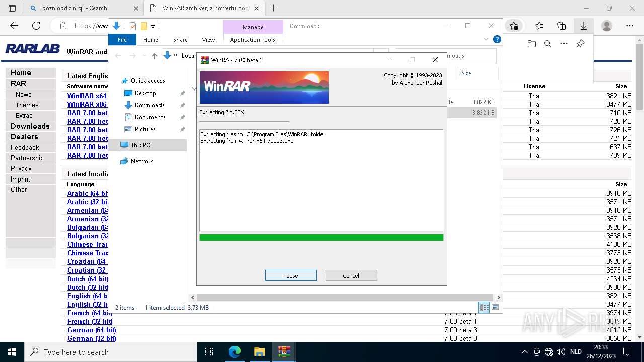Open downloads folder icon in Edge panel
This screenshot has width=644, height=362.
coord(532,44)
